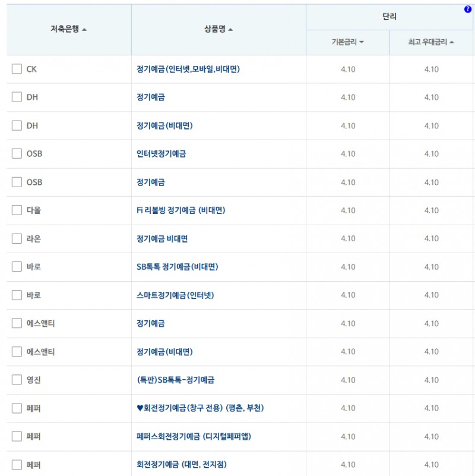The width and height of the screenshot is (475, 476).
Task: Open the 에스앤티 bank 정기예금 link
Action: point(151,323)
